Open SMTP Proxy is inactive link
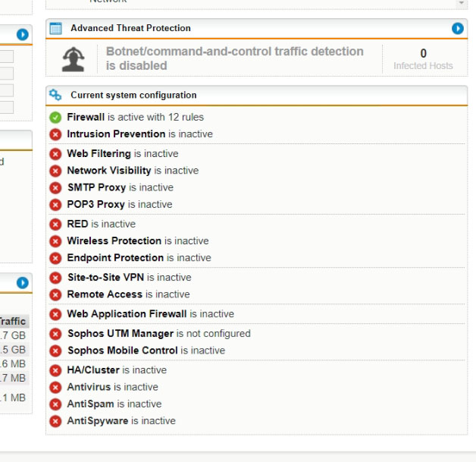 (121, 187)
